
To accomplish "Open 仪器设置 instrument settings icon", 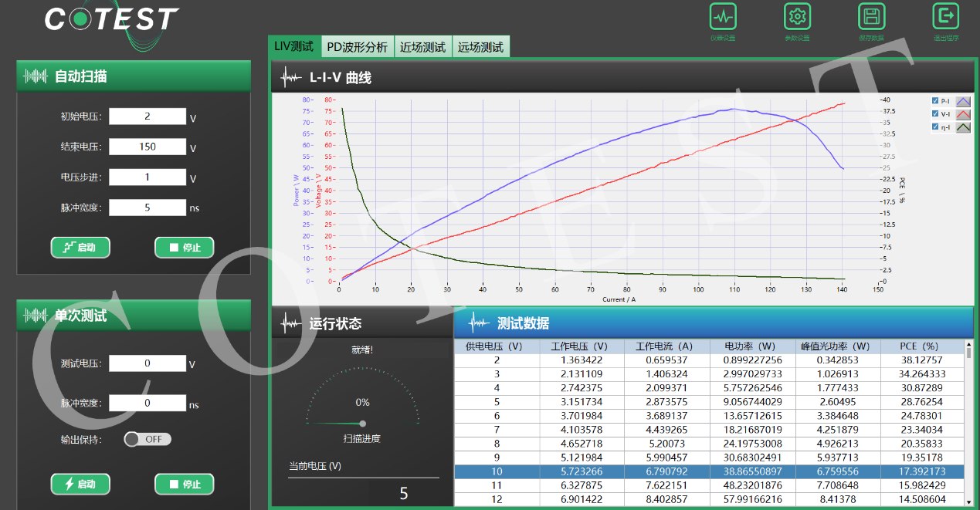I will click(723, 17).
